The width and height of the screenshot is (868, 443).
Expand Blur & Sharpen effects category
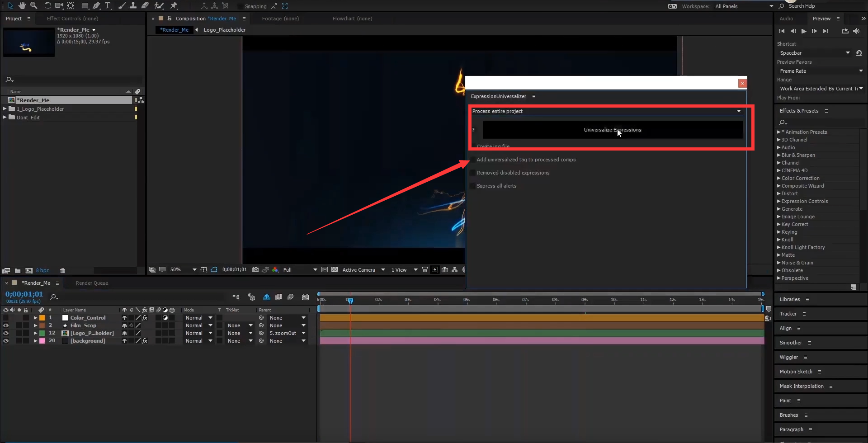(778, 155)
